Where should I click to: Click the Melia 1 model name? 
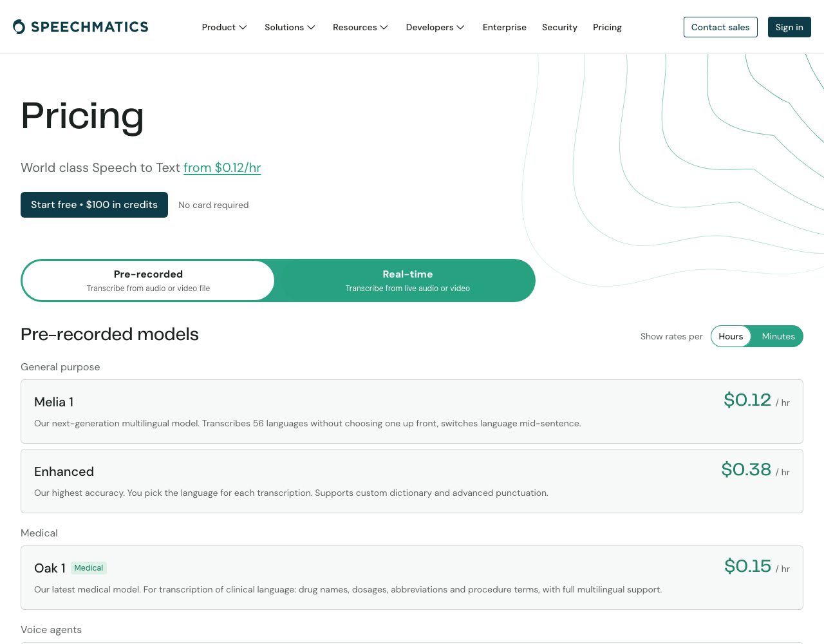pyautogui.click(x=54, y=402)
